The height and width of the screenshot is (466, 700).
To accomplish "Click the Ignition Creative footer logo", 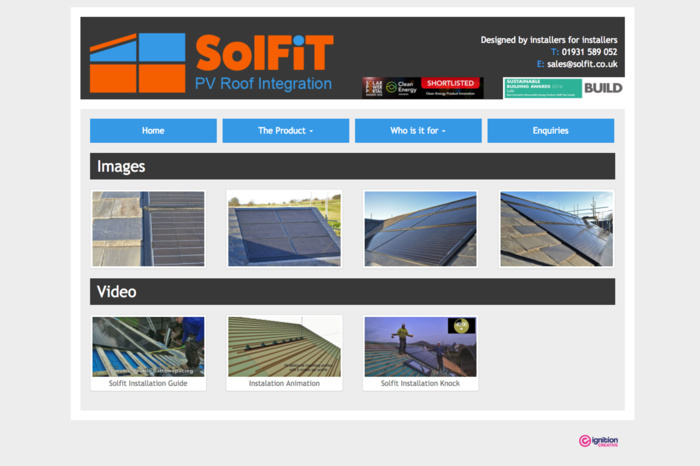I will pyautogui.click(x=599, y=441).
